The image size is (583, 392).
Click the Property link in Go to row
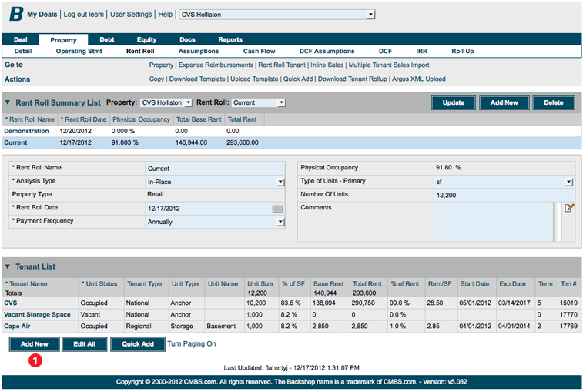click(161, 65)
